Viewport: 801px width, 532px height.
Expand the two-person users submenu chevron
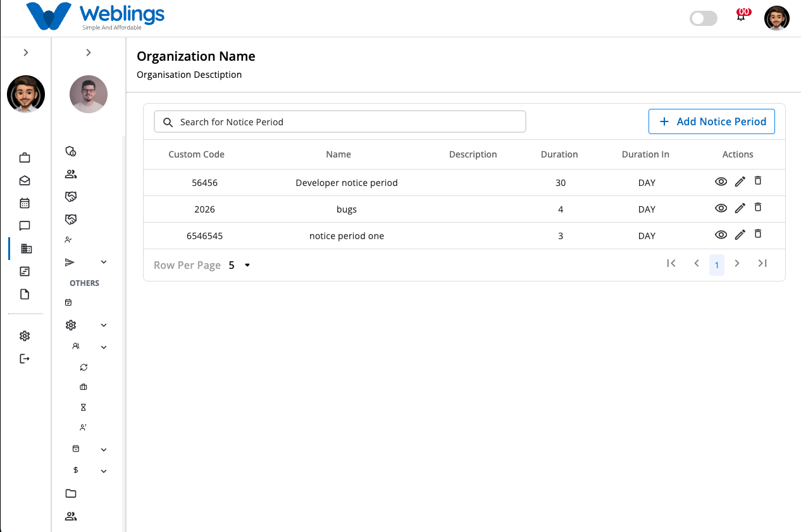pyautogui.click(x=104, y=347)
